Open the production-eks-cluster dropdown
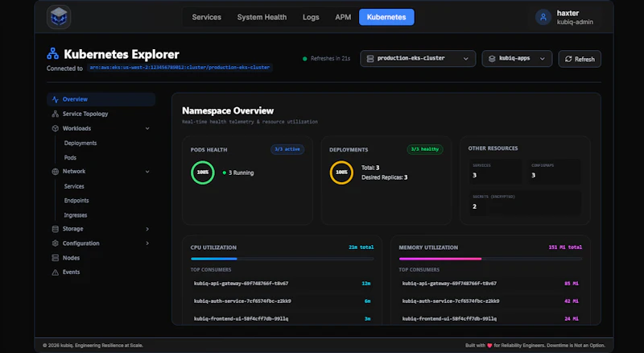The width and height of the screenshot is (644, 353). [418, 58]
